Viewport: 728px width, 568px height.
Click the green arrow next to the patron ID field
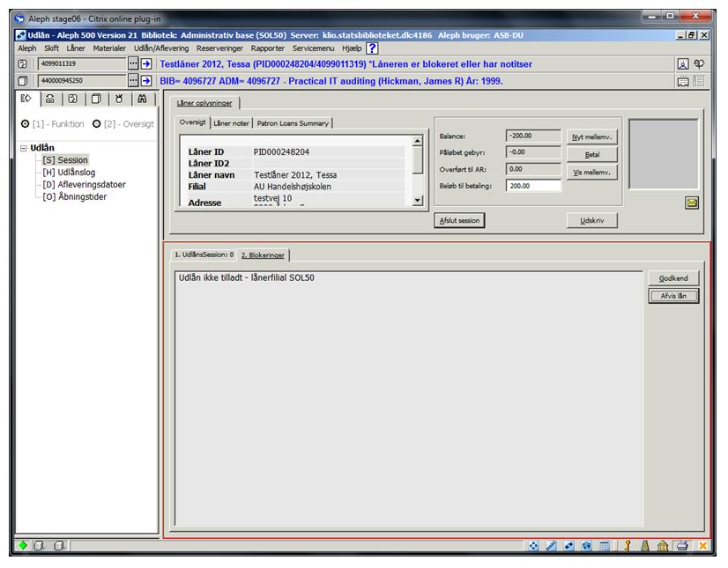(x=146, y=64)
